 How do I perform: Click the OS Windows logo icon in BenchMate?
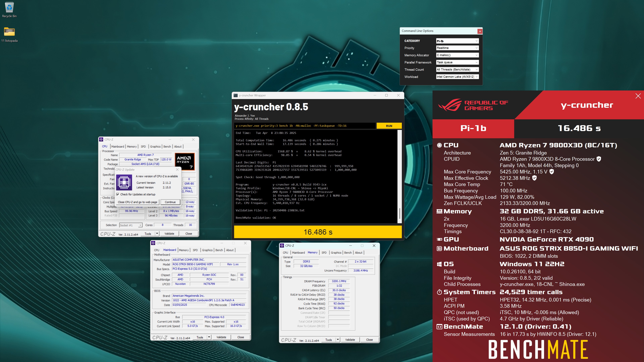(439, 264)
